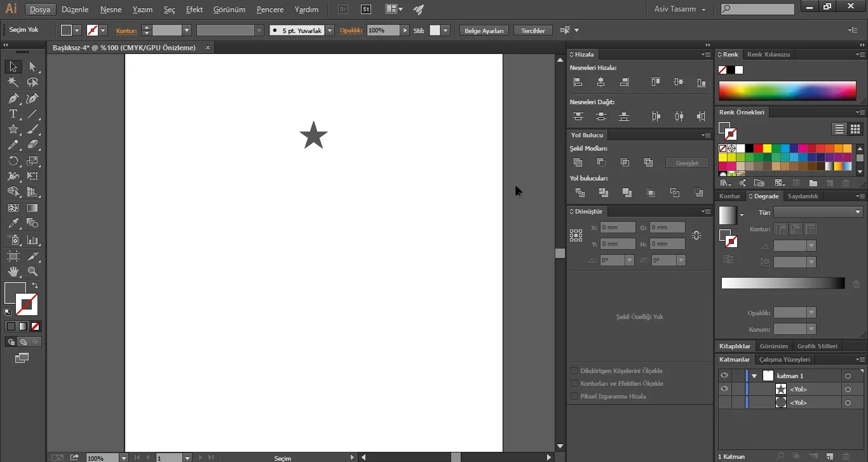Select the Hand tool

pos(13,271)
